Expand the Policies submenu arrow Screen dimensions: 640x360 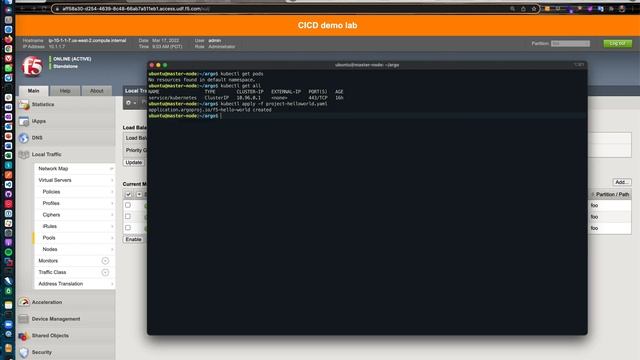(x=112, y=191)
